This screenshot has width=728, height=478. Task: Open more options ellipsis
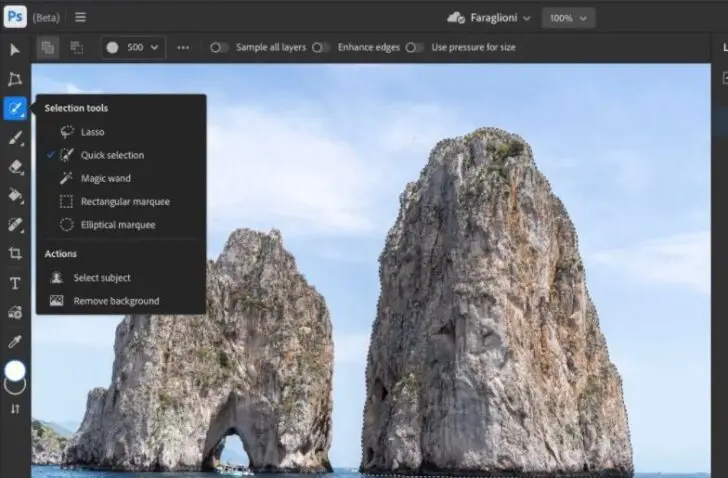[x=183, y=47]
